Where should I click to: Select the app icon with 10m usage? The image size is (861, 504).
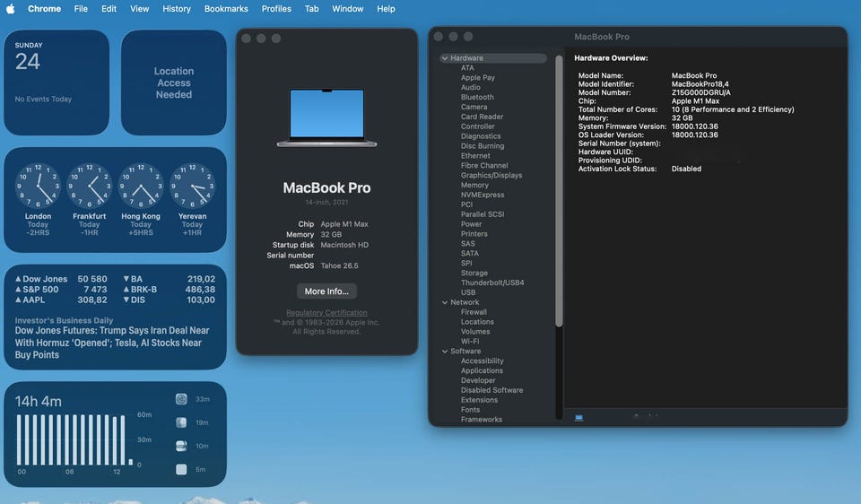pyautogui.click(x=181, y=446)
